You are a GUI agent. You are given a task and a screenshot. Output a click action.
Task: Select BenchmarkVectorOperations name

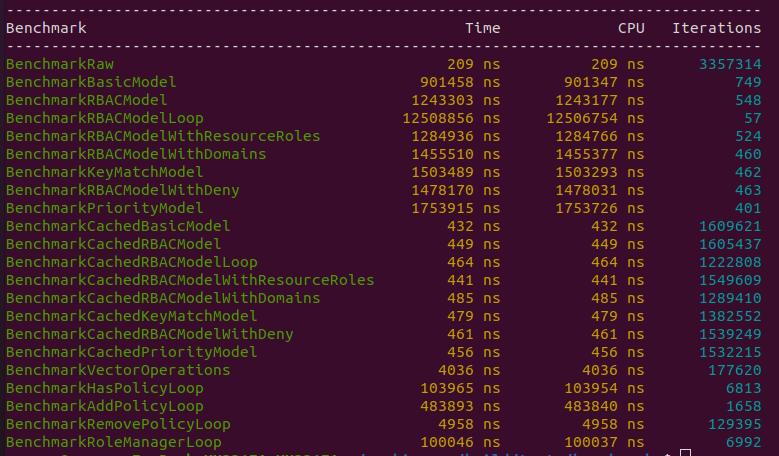118,370
